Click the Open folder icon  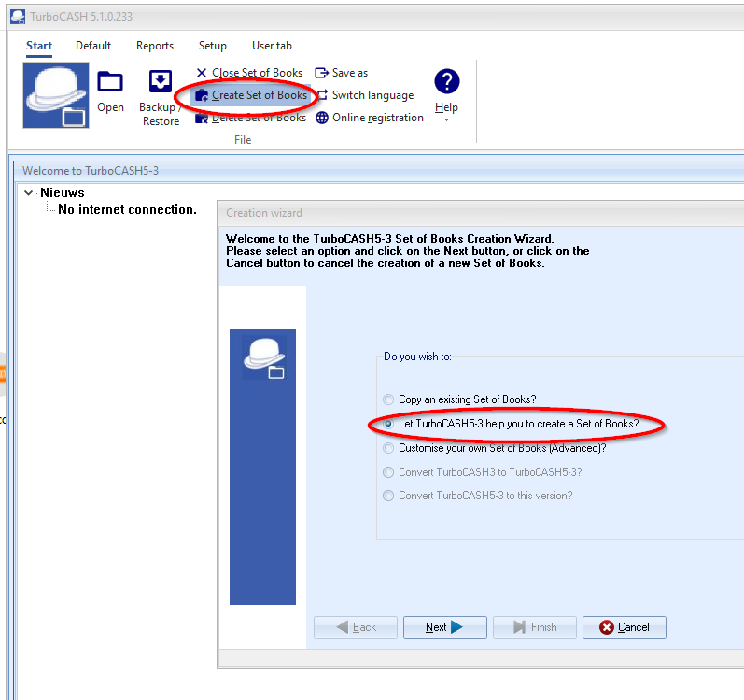pos(110,82)
